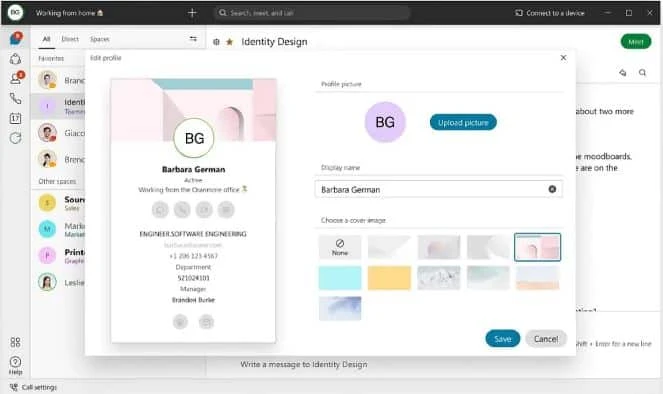
Task: Select the solid light blue cover image
Action: [x=340, y=278]
